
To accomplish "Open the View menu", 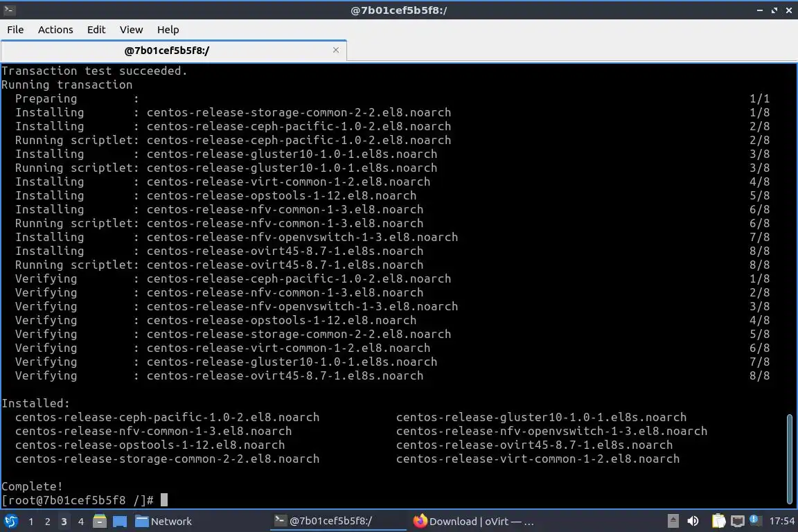I will [x=132, y=30].
